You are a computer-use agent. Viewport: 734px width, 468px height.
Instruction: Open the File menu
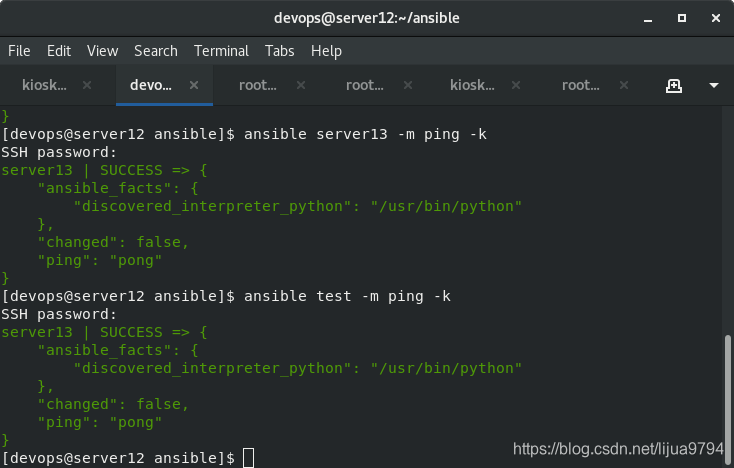point(19,51)
